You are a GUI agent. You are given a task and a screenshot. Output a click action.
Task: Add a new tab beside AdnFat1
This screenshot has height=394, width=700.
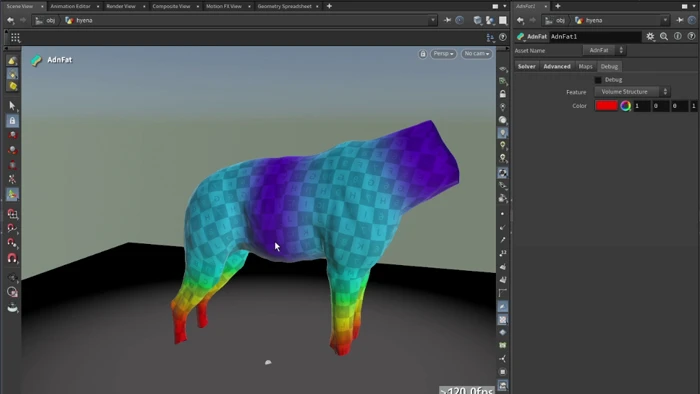point(558,6)
